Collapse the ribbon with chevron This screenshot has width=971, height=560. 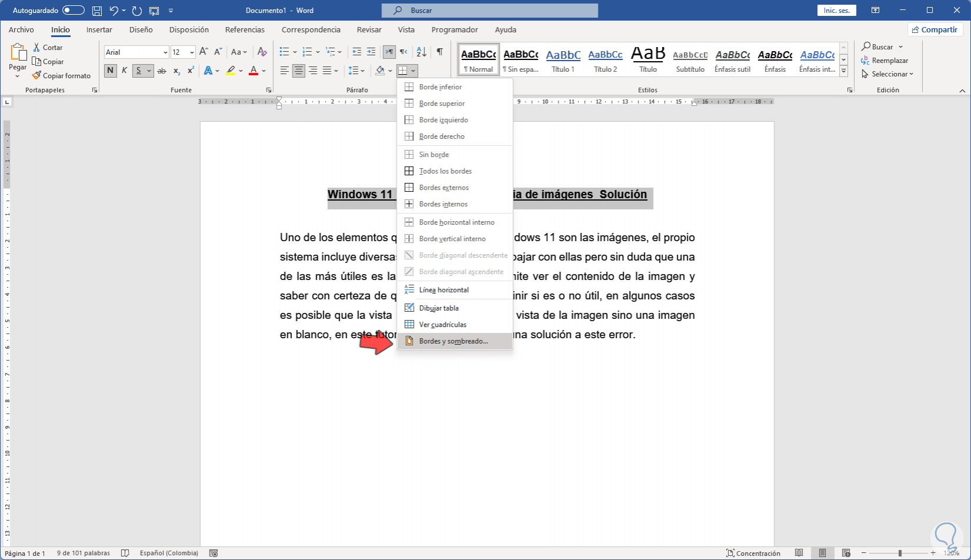click(x=963, y=91)
